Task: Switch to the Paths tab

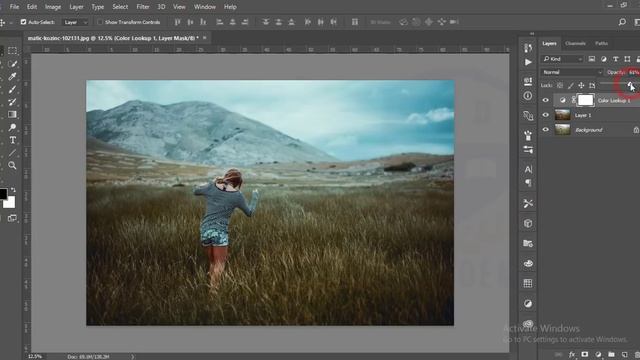Action: 601,44
